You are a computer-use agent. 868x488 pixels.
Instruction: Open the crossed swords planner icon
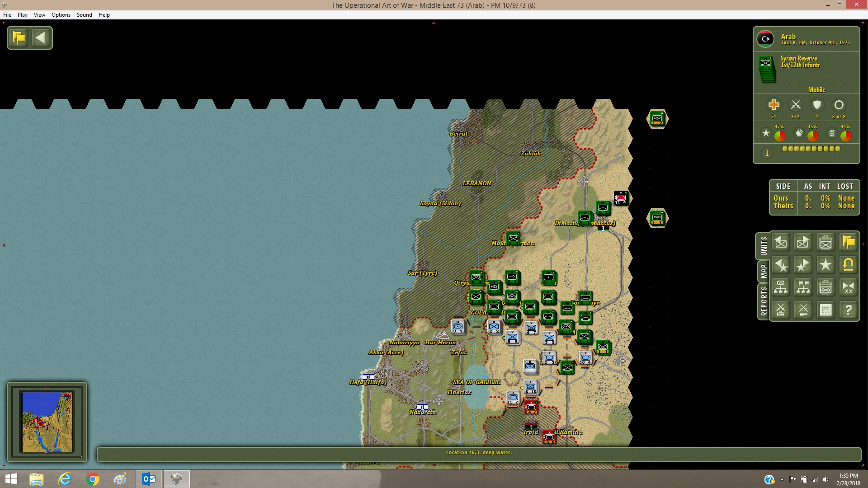tap(781, 310)
